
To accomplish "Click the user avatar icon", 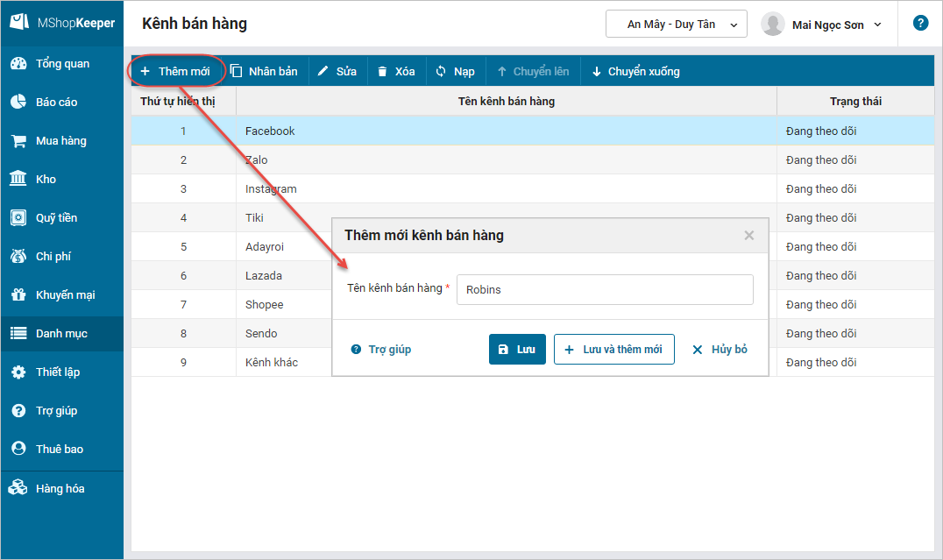I will click(773, 24).
